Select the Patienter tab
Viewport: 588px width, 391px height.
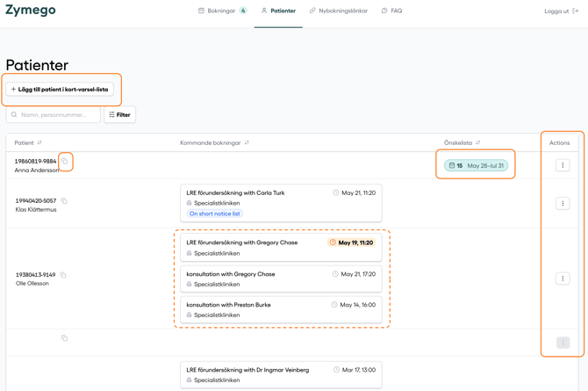(x=278, y=11)
